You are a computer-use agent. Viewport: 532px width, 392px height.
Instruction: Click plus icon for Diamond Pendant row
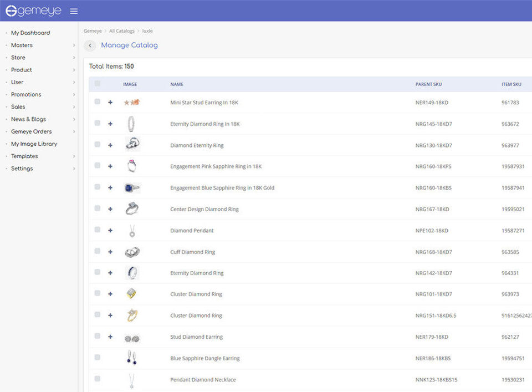point(110,231)
